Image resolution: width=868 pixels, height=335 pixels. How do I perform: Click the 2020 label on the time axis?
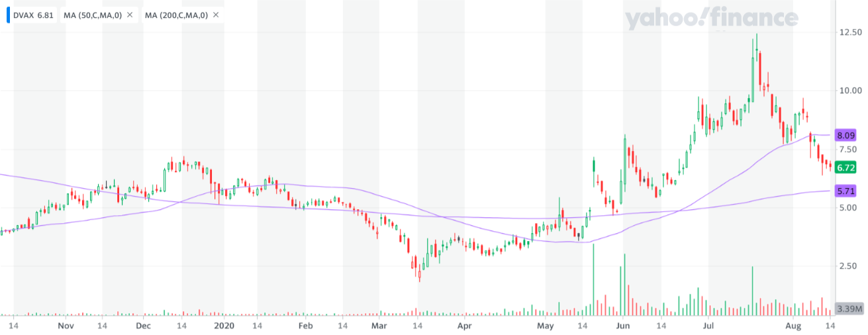225,326
